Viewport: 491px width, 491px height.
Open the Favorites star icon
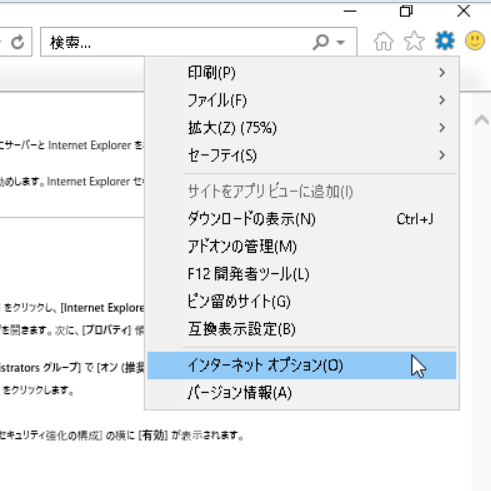(414, 41)
